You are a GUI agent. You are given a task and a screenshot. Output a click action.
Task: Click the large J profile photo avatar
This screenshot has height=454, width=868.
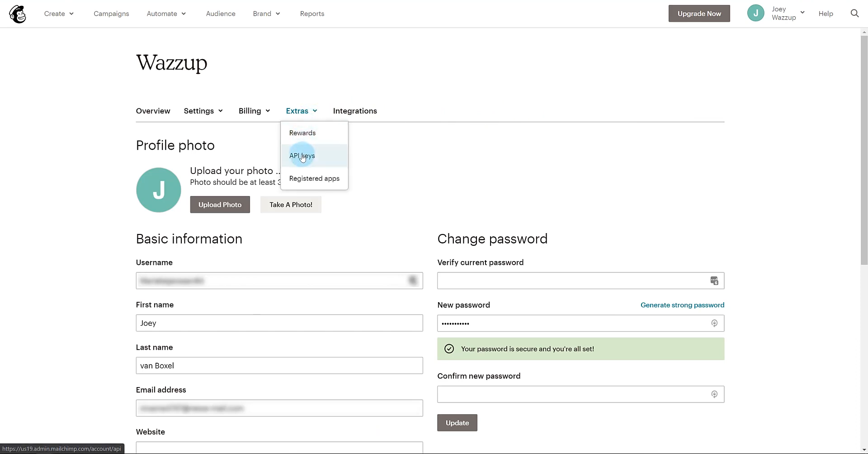159,190
